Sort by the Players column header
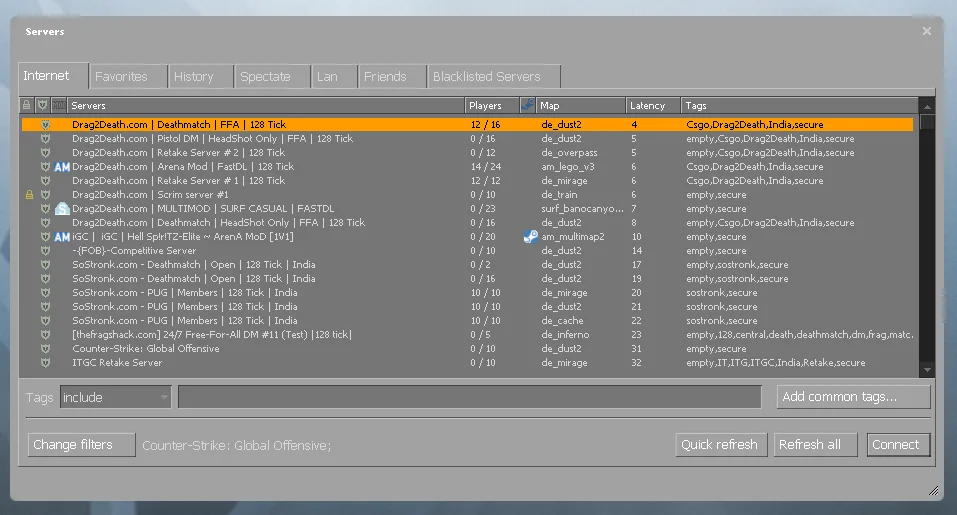The height and width of the screenshot is (515, 957). [x=491, y=106]
